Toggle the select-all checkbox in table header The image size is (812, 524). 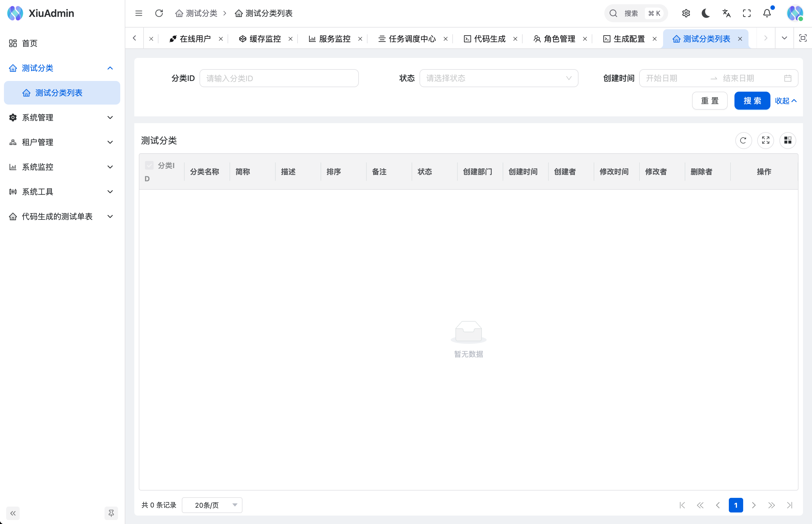(x=149, y=165)
